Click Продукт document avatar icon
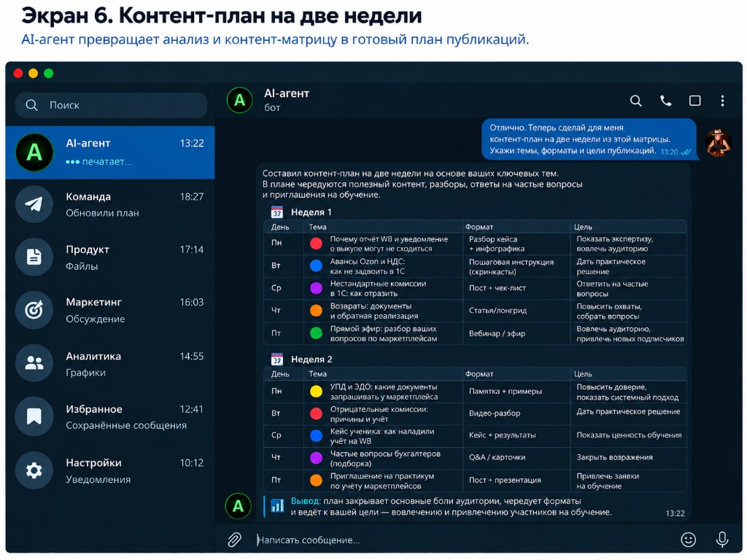Screen dimensions: 747x560 click(x=34, y=257)
